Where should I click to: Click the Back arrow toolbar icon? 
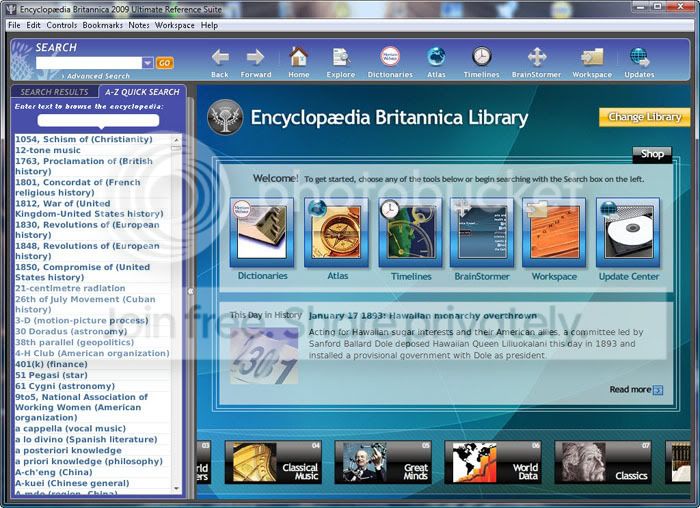coord(220,57)
